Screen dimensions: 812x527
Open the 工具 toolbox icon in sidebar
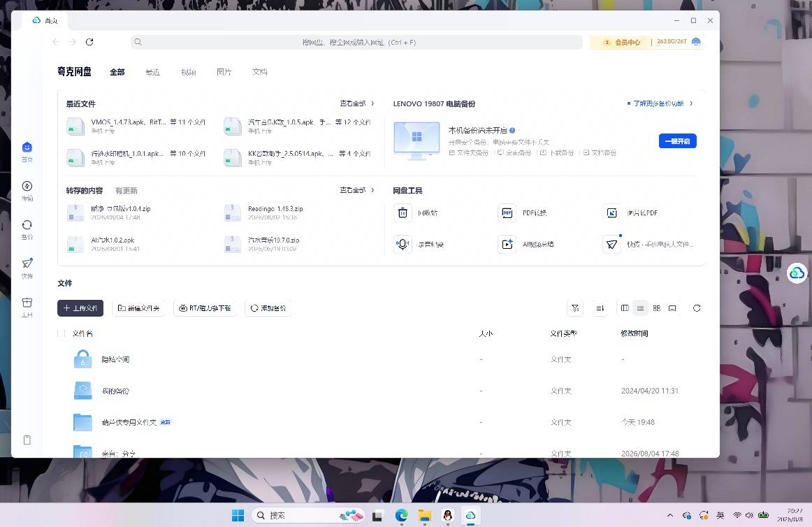pyautogui.click(x=27, y=303)
